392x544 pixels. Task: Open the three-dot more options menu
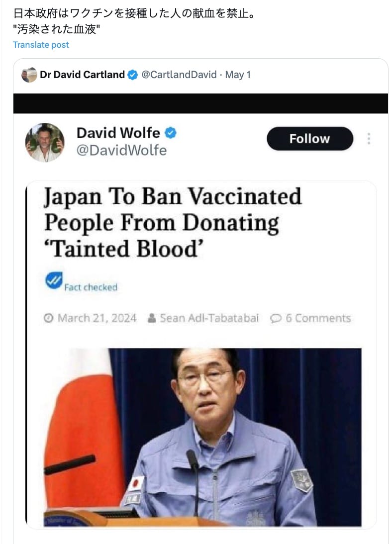coord(369,139)
